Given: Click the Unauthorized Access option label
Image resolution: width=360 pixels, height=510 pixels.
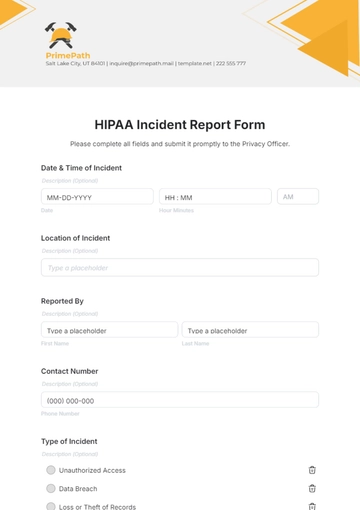Looking at the screenshot, I should point(92,470).
